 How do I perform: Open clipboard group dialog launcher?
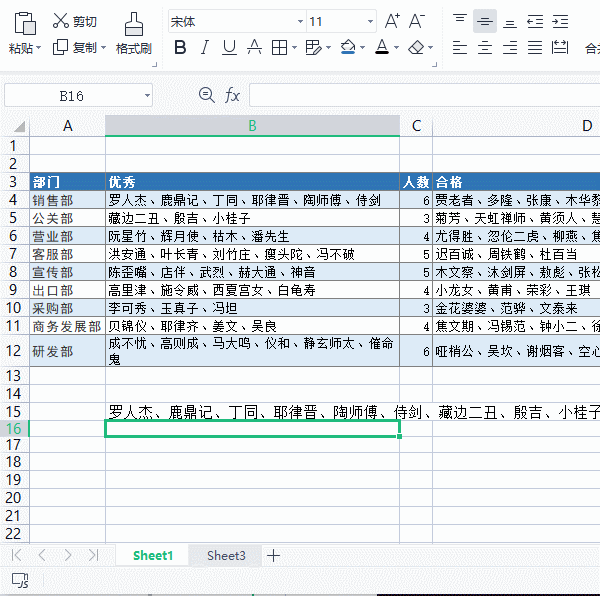point(155,65)
